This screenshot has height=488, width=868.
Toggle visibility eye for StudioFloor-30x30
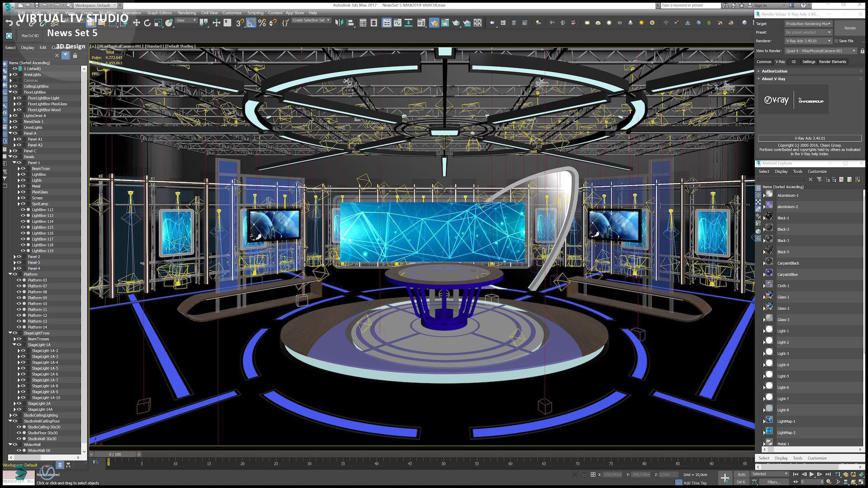19,433
